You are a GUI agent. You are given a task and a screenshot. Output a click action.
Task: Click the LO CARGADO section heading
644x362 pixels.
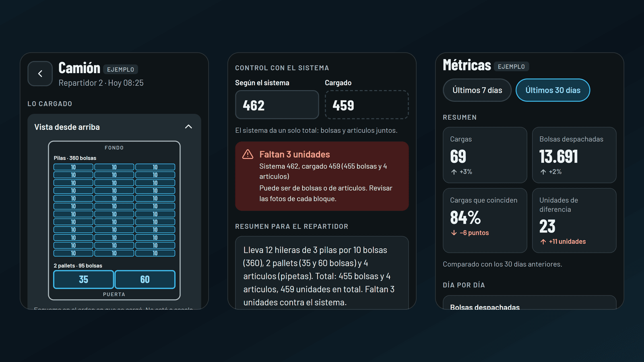tap(50, 104)
